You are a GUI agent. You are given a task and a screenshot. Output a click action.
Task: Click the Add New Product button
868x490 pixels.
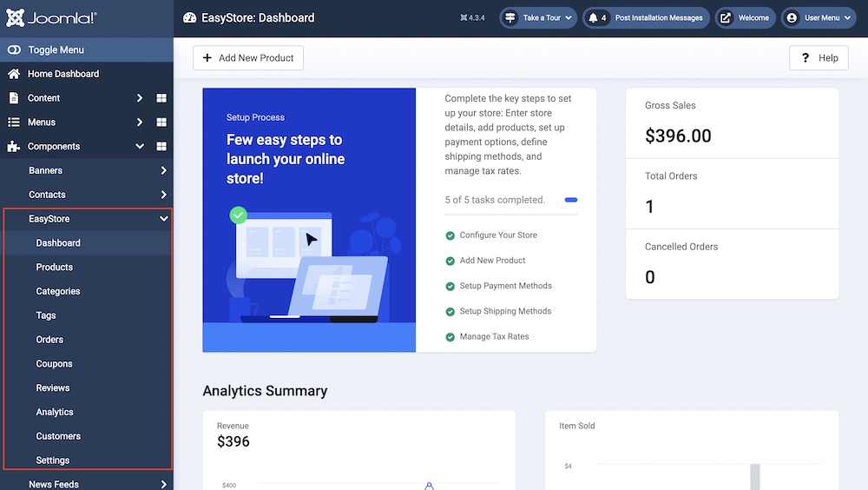pyautogui.click(x=248, y=58)
